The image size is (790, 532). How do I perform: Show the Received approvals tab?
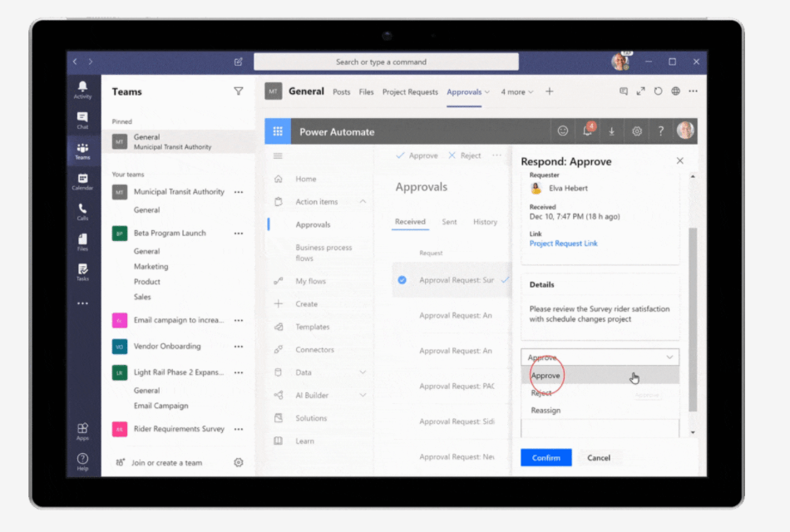tap(410, 222)
